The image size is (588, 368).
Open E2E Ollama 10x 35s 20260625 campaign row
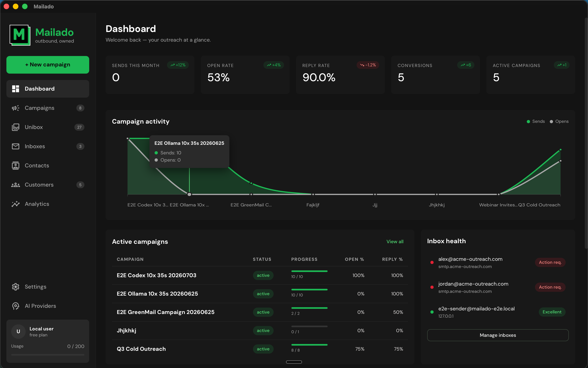click(x=260, y=294)
